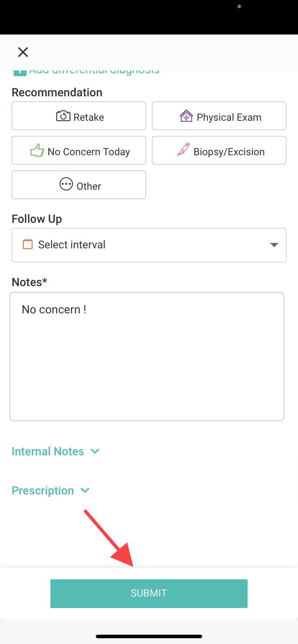Choose the No Concern Today recommendation
Image resolution: width=298 pixels, height=644 pixels.
coord(79,150)
